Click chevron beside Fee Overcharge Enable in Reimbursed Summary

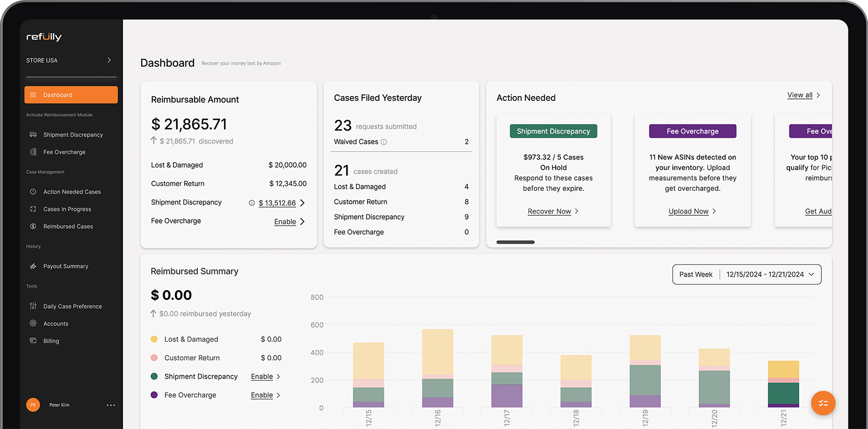point(278,395)
